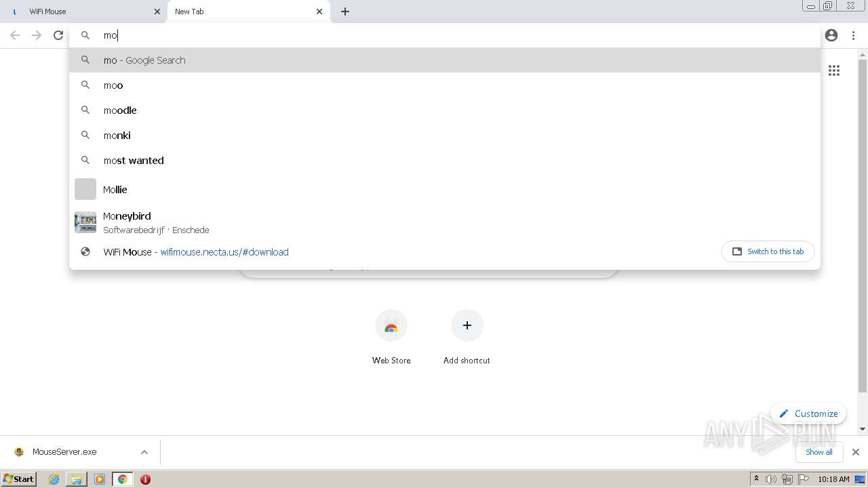The image size is (868, 488).
Task: Open Chrome's three-dot menu
Action: pos(853,35)
